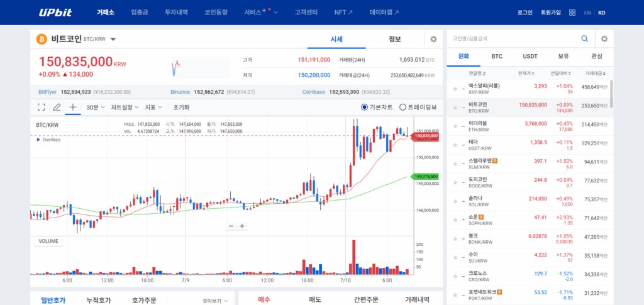Open chart panel settings gear

click(x=433, y=39)
